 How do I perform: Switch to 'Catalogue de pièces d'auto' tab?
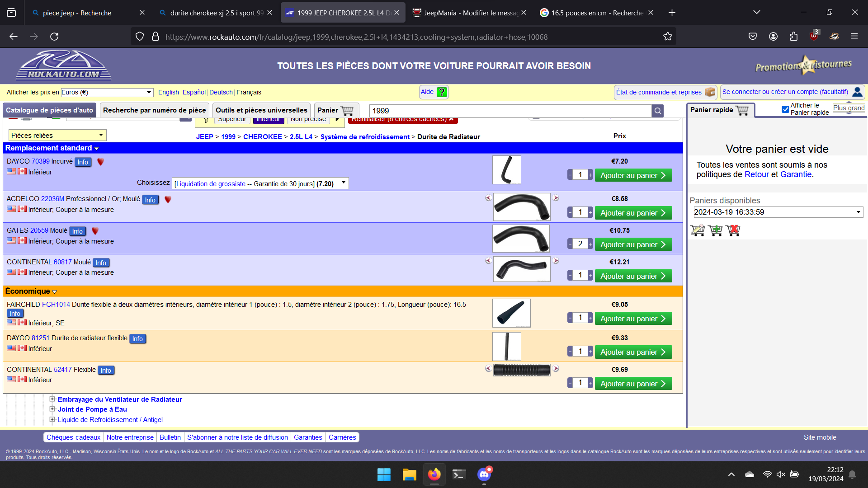pos(49,110)
